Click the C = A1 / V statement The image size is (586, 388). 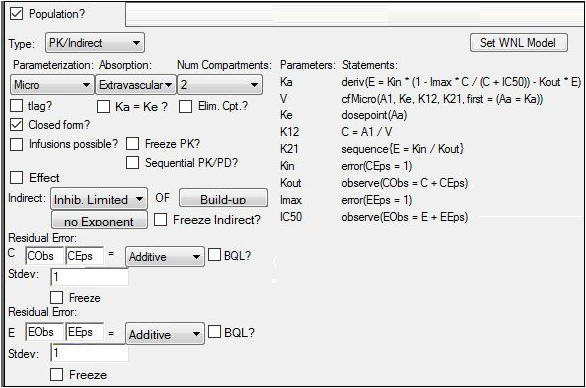coord(367,132)
